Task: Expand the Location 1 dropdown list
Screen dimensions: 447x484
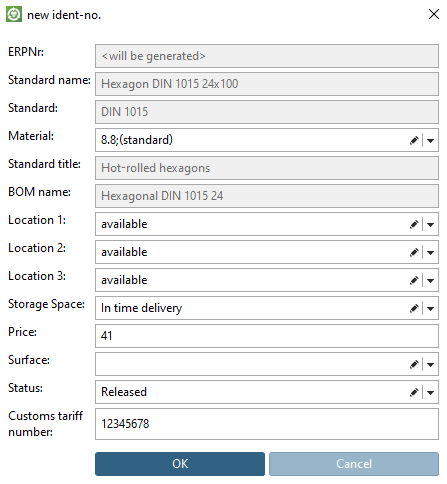Action: [x=430, y=225]
